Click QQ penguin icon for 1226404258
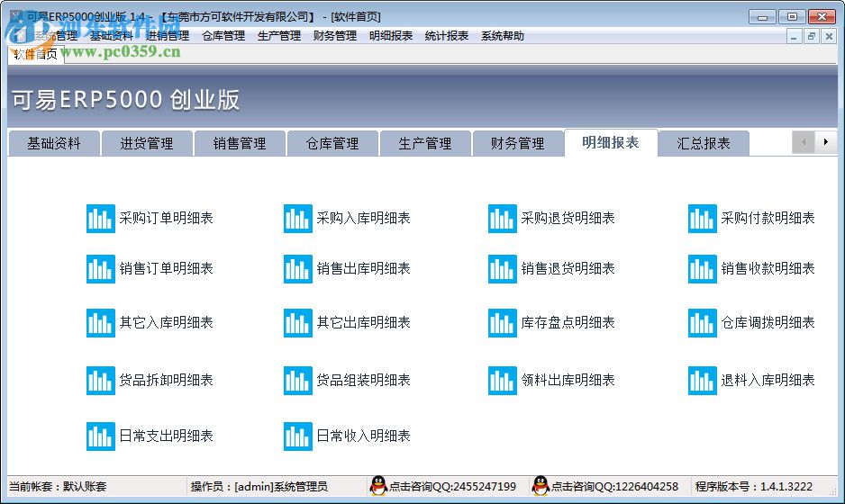Viewport: 845px width, 504px height. 541,486
